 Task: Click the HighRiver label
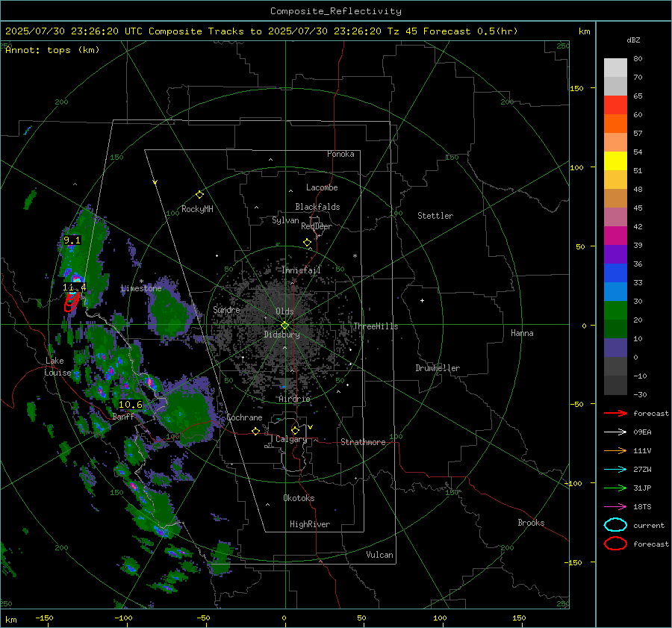tap(310, 524)
